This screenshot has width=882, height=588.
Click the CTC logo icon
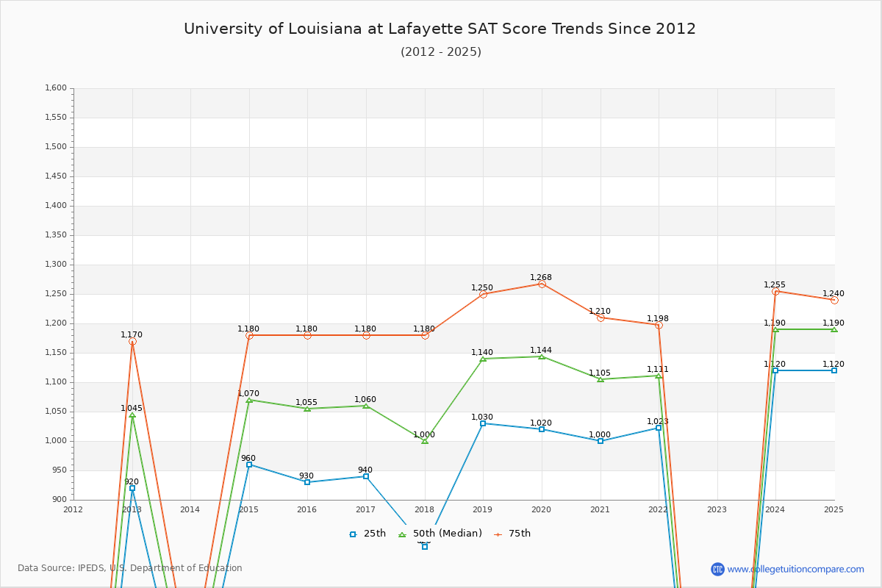tap(717, 569)
